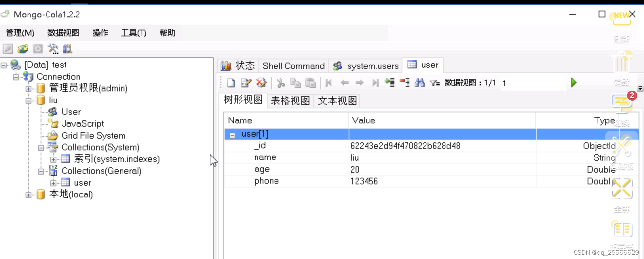The height and width of the screenshot is (259, 644).
Task: Collapse the user[1] document row
Action: 232,135
